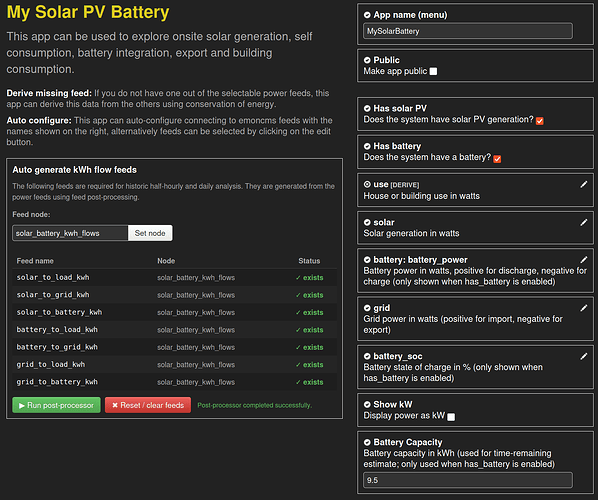Image resolution: width=598 pixels, height=500 pixels.
Task: Enable the Make app public checkbox
Action: point(433,71)
